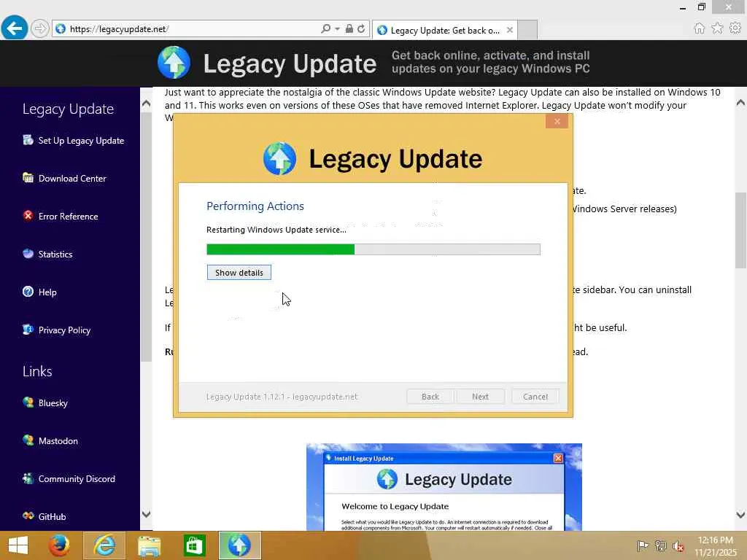The width and height of the screenshot is (747, 560).
Task: Open the address bar dropdown arrow
Action: point(337,29)
